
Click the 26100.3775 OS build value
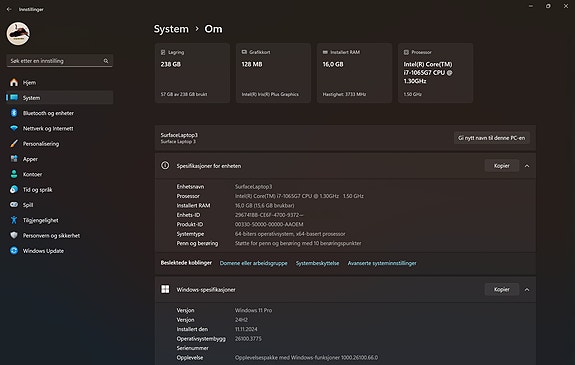click(248, 339)
